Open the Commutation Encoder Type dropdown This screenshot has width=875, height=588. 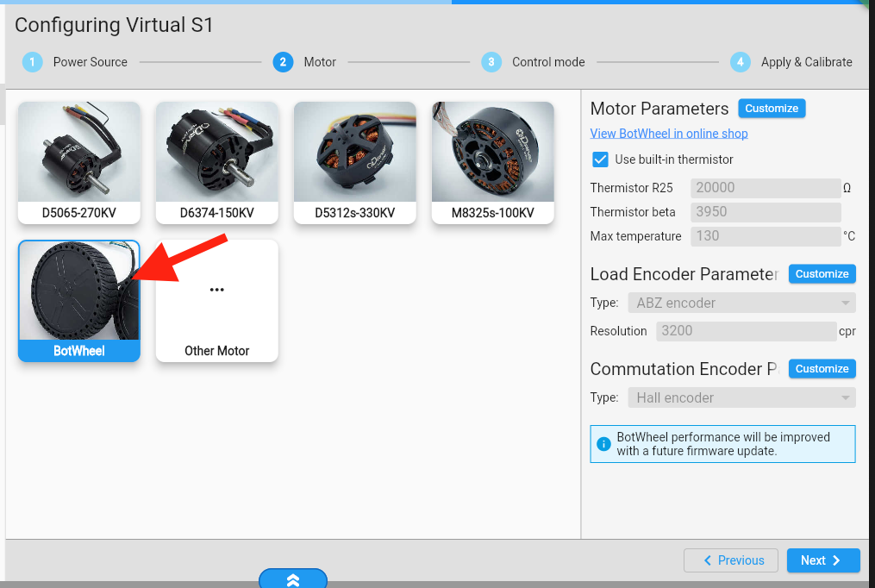741,397
